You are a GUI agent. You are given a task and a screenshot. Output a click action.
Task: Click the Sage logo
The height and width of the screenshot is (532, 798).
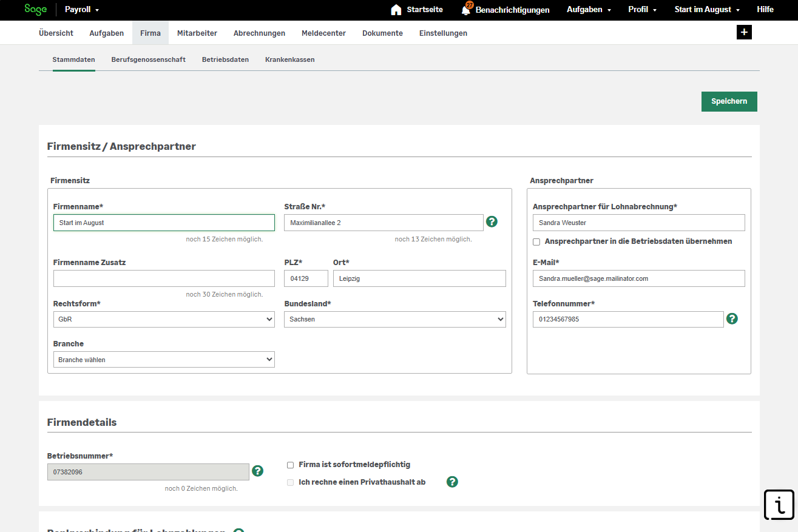36,9
